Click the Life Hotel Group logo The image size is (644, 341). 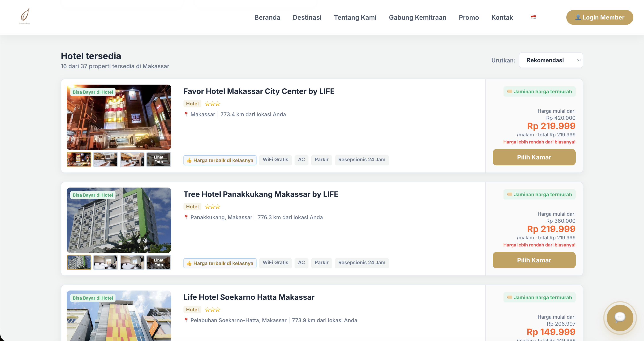(24, 16)
